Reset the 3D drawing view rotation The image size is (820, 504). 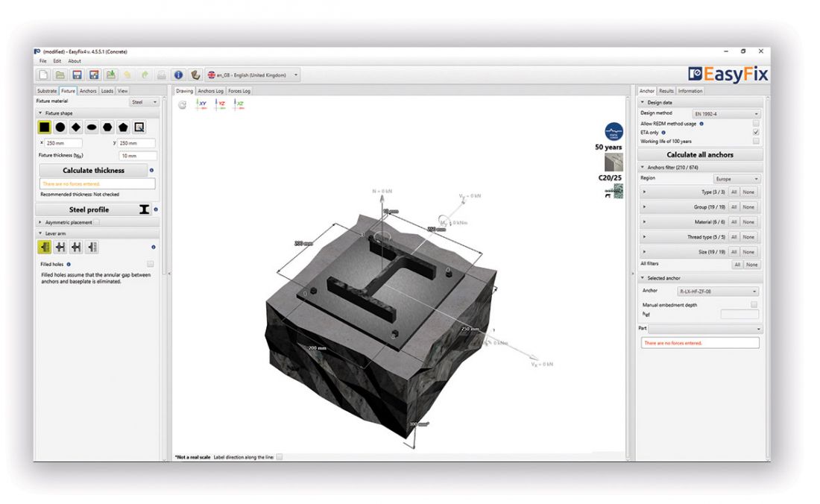click(x=182, y=104)
